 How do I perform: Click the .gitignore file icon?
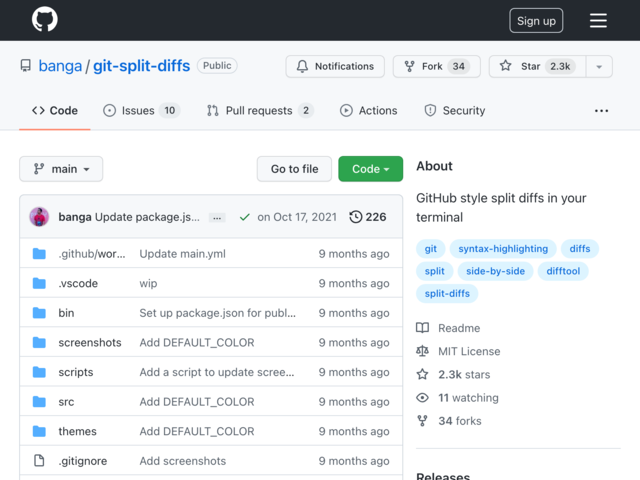[39, 460]
